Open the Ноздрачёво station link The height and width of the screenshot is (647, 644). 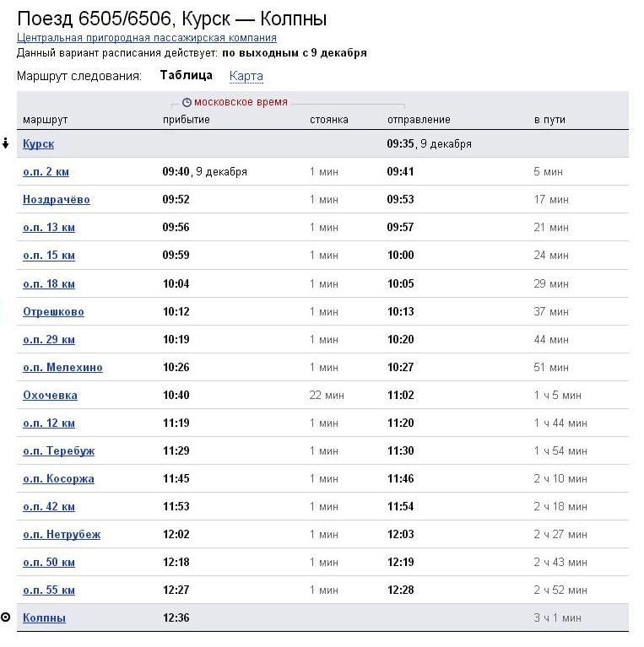56,200
